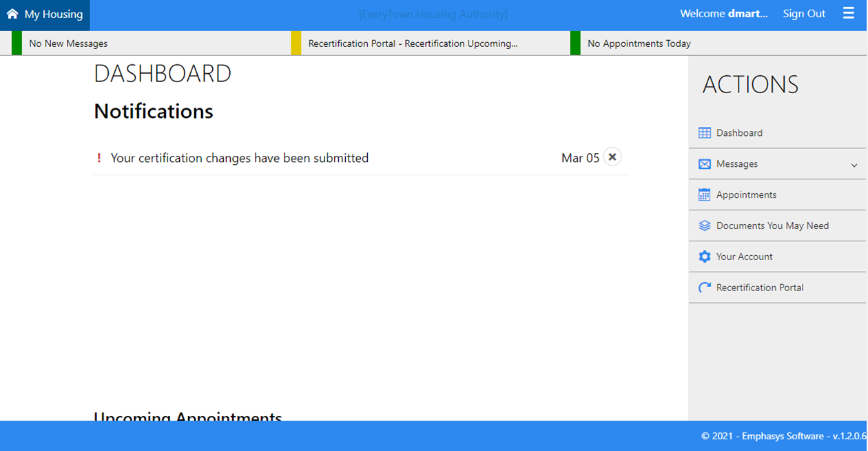Click the No Appointments Today banner
The width and height of the screenshot is (868, 451).
pyautogui.click(x=639, y=43)
